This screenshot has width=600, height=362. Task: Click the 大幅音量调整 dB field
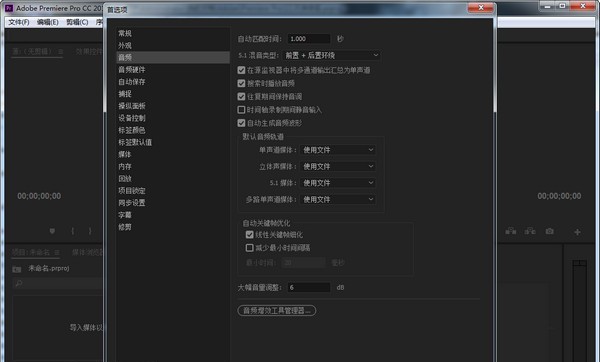tap(309, 287)
